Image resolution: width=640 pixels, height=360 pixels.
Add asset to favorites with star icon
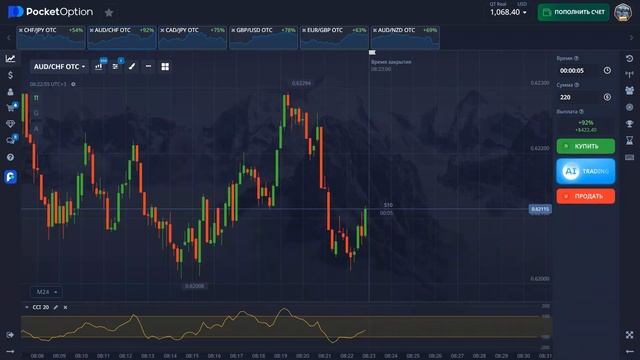coord(109,13)
